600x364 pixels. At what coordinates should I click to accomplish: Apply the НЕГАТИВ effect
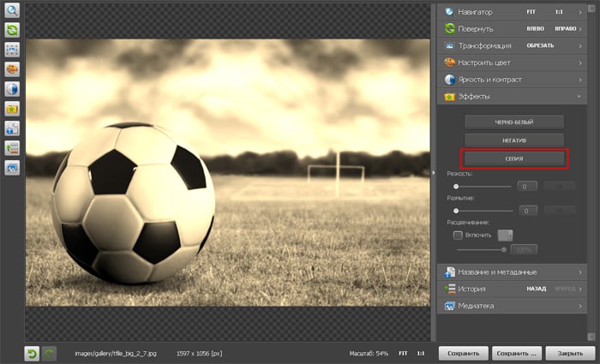[x=513, y=140]
